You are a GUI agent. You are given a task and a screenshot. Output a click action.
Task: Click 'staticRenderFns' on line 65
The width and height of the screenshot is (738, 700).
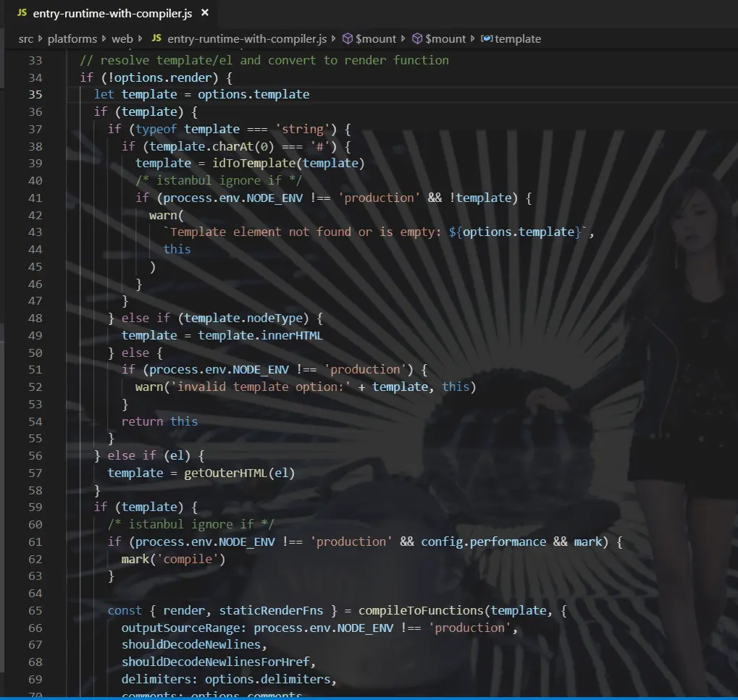click(x=271, y=611)
